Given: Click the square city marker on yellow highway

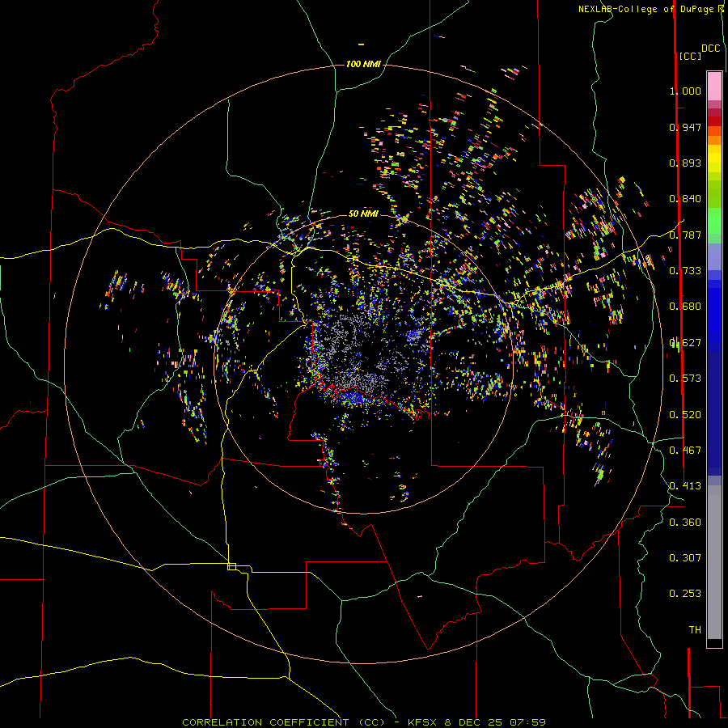Looking at the screenshot, I should point(231,566).
